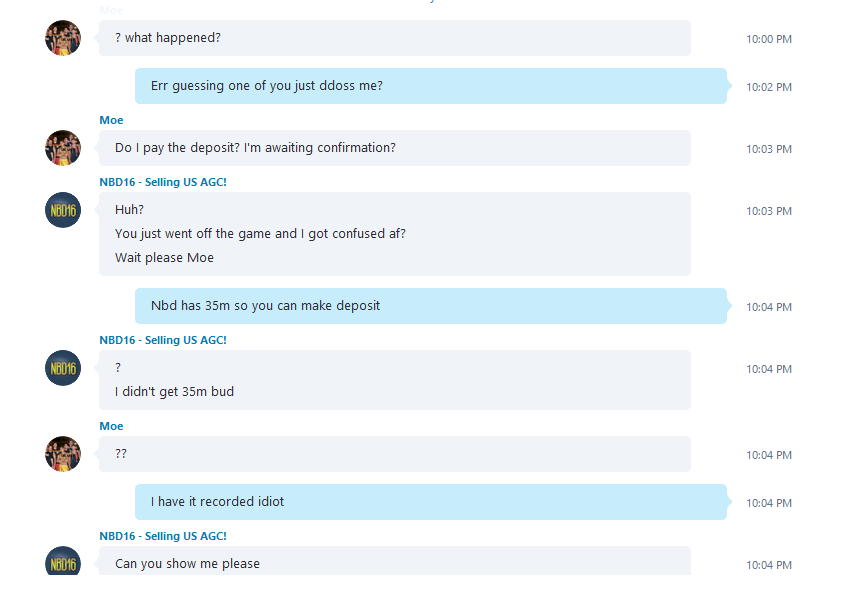Click the 'I didn't get 35m bud' message
The image size is (860, 605).
point(174,392)
